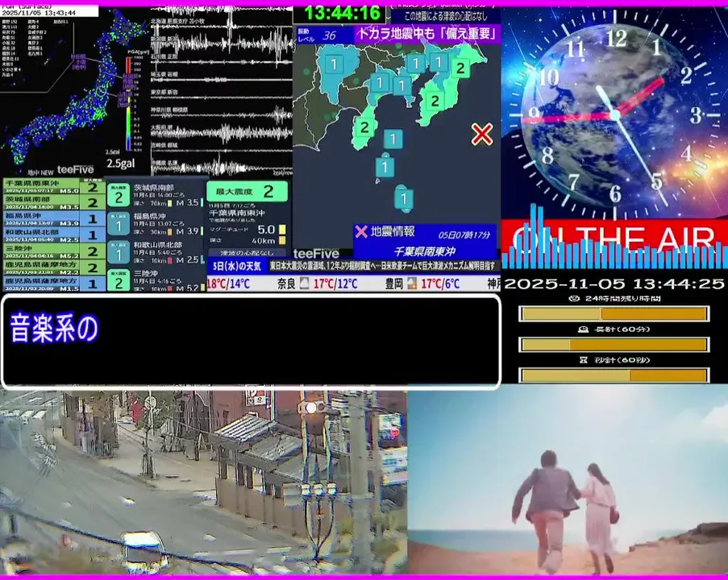
Task: Click the マグニチュード 5.0 value
Action: 267,230
